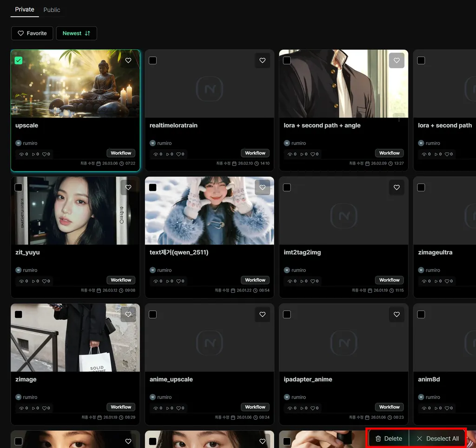Image resolution: width=476 pixels, height=448 pixels.
Task: Uncheck the upscale workflow checkbox
Action: point(19,60)
